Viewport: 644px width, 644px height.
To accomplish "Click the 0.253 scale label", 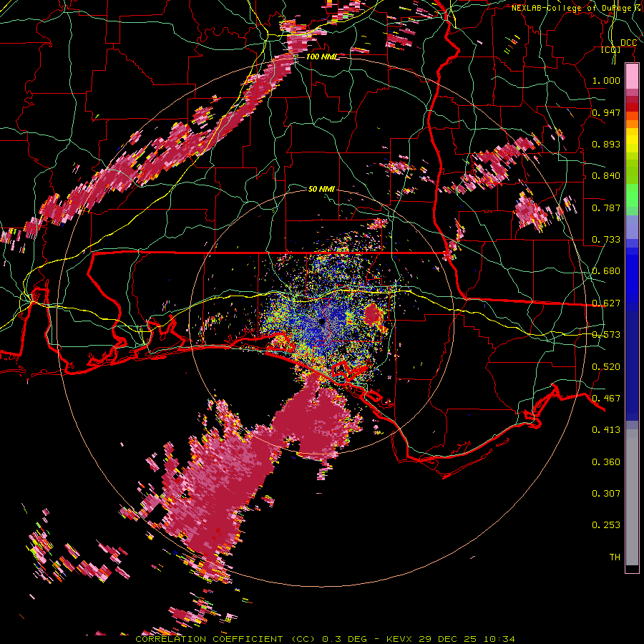I will [x=606, y=525].
